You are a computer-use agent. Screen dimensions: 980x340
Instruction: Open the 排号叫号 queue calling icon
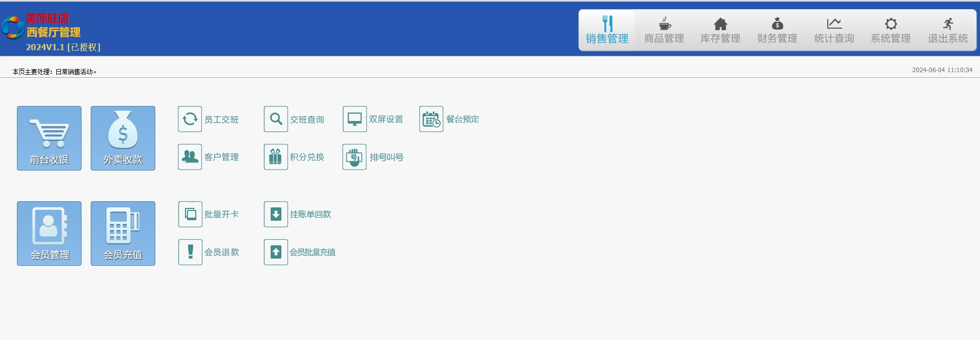(x=355, y=157)
